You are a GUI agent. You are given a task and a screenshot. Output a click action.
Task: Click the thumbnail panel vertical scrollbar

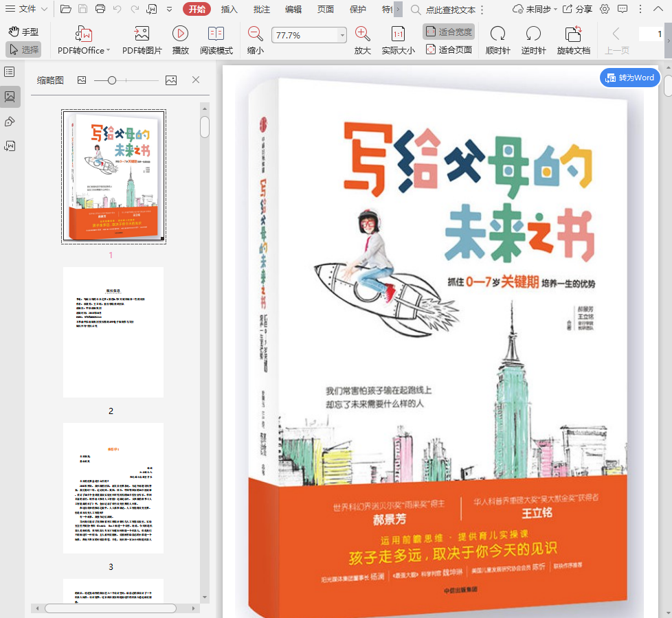click(x=205, y=127)
